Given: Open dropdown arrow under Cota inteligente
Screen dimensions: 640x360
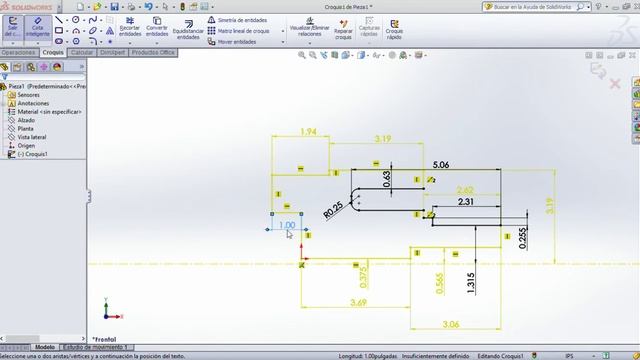Looking at the screenshot, I should point(38,43).
